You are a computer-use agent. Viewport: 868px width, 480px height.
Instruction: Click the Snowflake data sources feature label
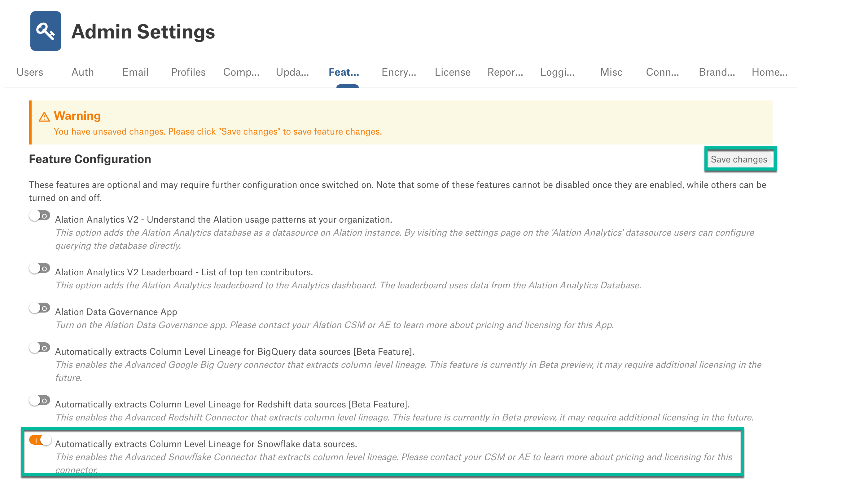coord(206,444)
